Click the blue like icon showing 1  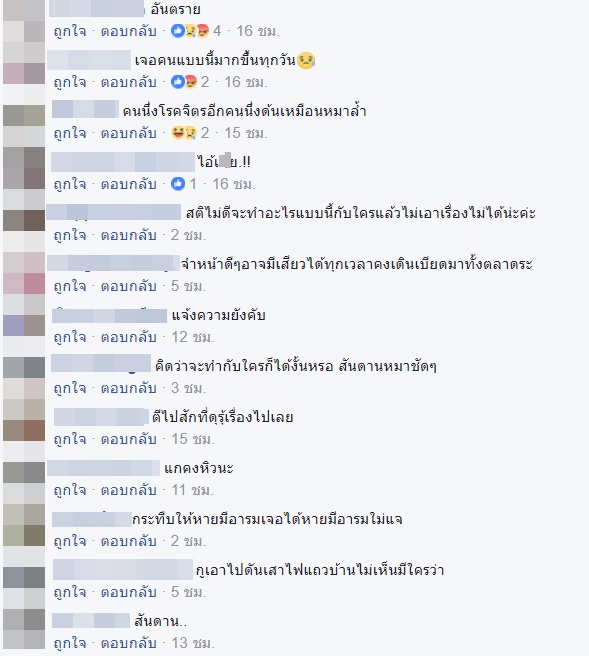coord(178,184)
